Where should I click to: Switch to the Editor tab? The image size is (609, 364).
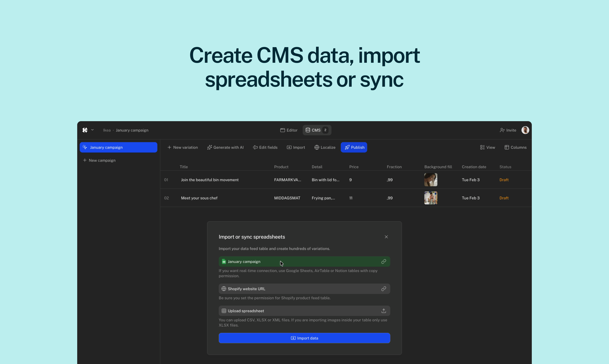(x=289, y=130)
